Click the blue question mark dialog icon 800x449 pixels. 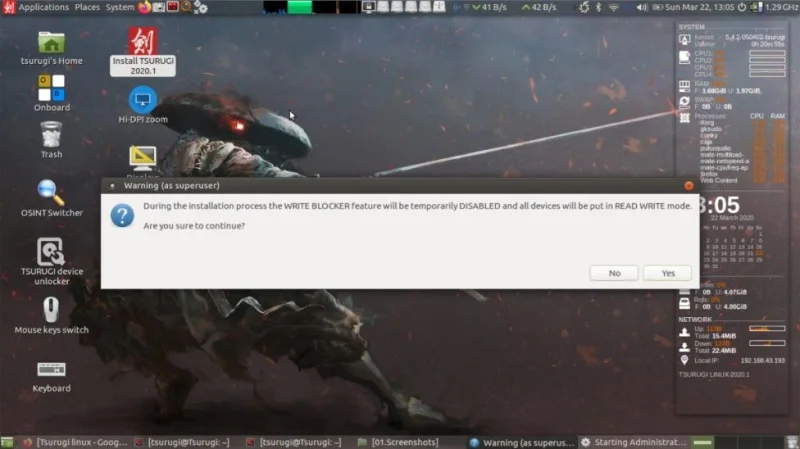(x=122, y=216)
